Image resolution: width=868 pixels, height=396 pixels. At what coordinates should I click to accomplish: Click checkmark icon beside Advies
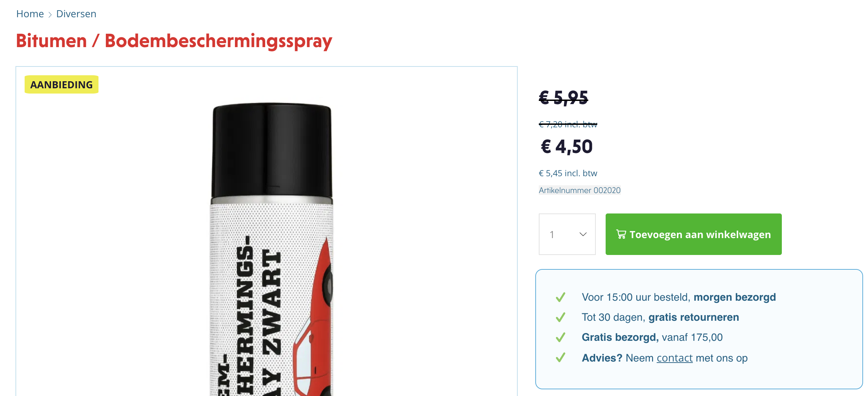coord(561,358)
